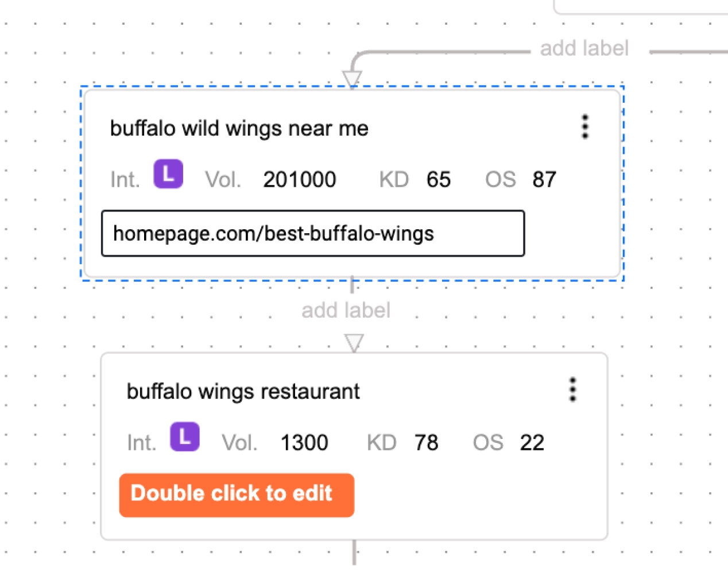Screen dimensions: 728x571
Task: Click the add label text on top connector
Action: coord(584,48)
